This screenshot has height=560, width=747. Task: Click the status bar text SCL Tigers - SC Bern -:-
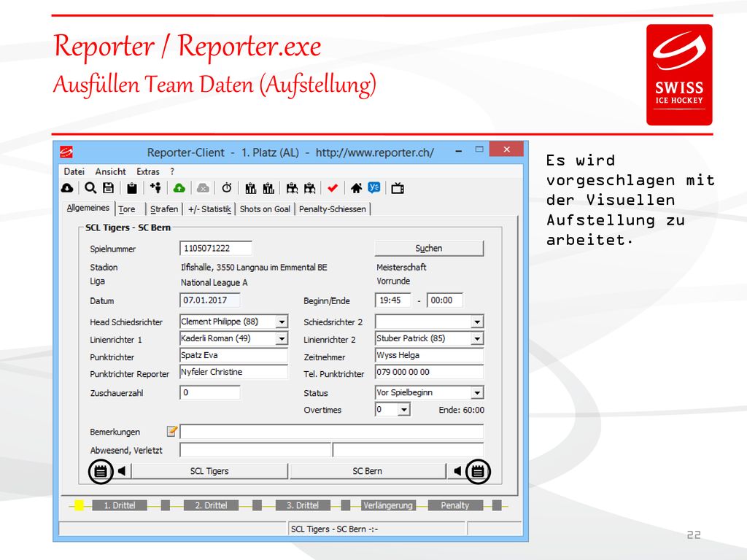[334, 529]
